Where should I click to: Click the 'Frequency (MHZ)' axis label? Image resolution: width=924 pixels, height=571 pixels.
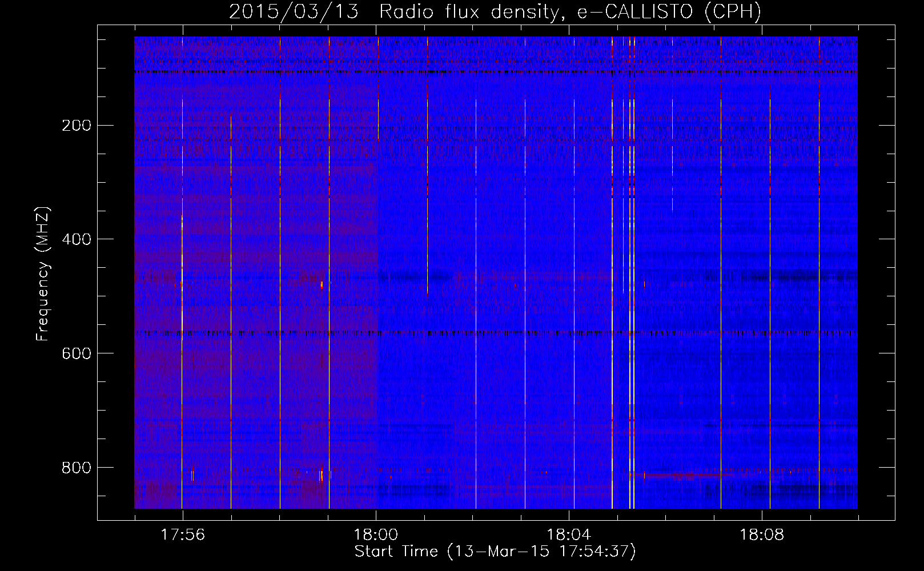pyautogui.click(x=43, y=274)
